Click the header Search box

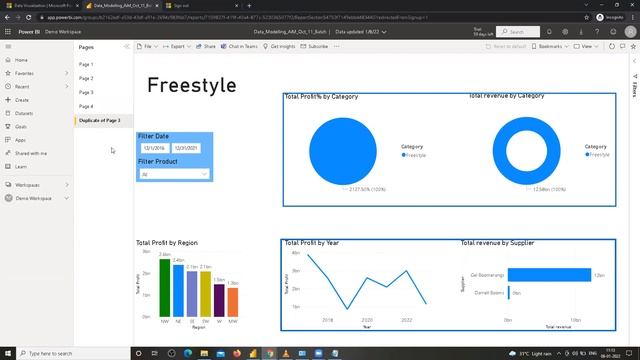coord(518,31)
